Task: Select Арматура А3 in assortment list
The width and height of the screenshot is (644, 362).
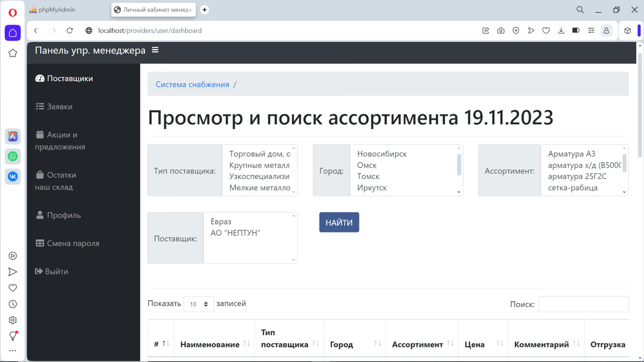Action: coord(572,154)
